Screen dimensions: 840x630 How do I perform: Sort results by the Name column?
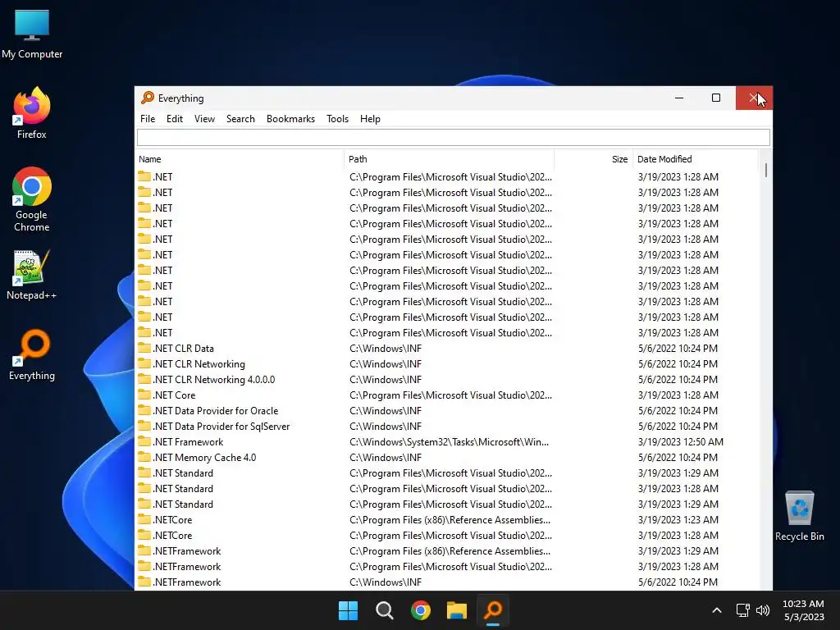coord(240,159)
